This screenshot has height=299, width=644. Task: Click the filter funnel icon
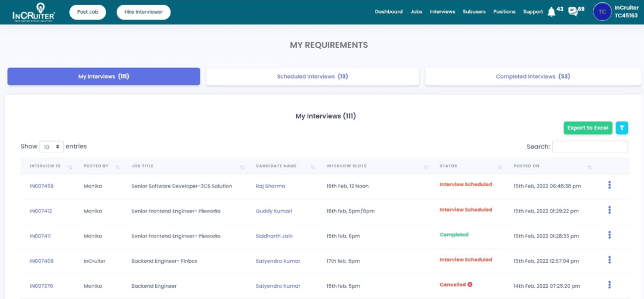point(622,127)
